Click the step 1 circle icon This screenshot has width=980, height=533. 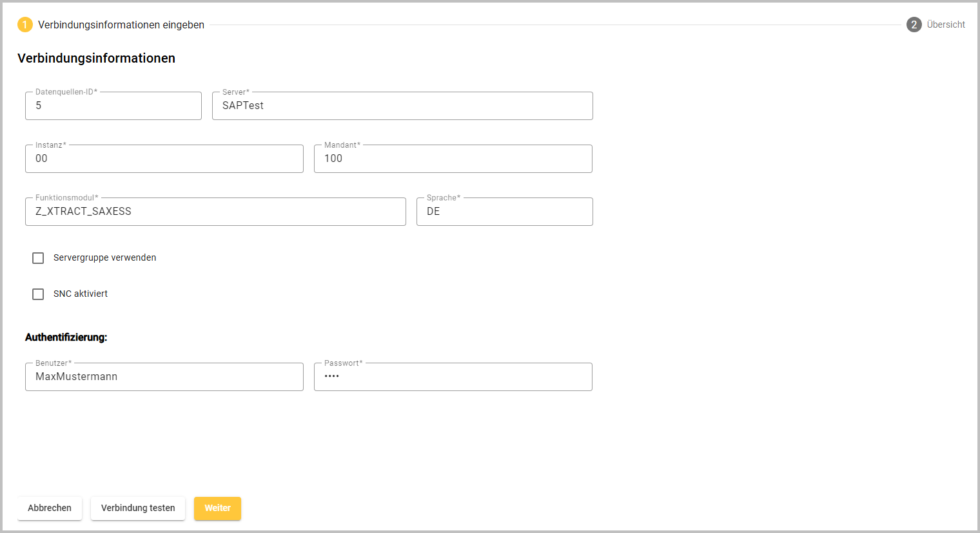click(25, 25)
